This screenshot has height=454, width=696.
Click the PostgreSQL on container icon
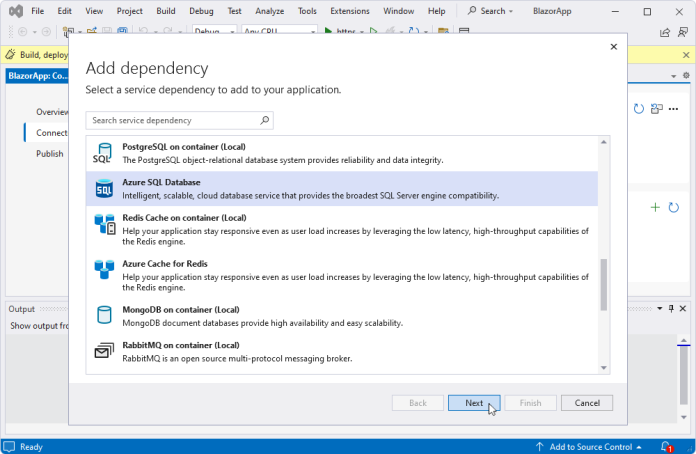(x=104, y=153)
